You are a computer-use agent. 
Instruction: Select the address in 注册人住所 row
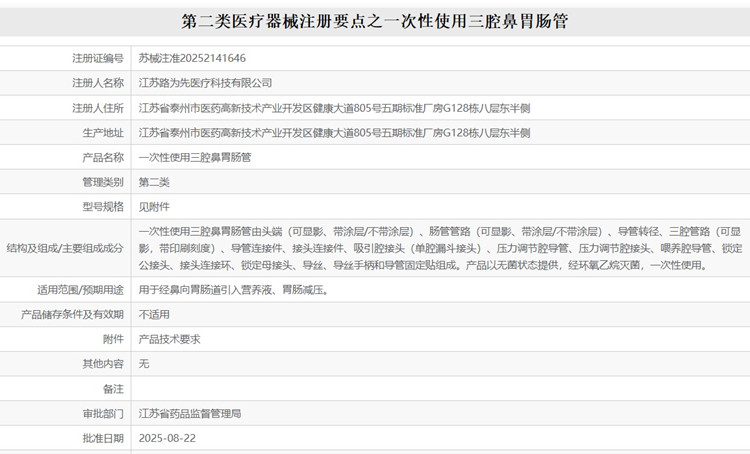pos(335,108)
